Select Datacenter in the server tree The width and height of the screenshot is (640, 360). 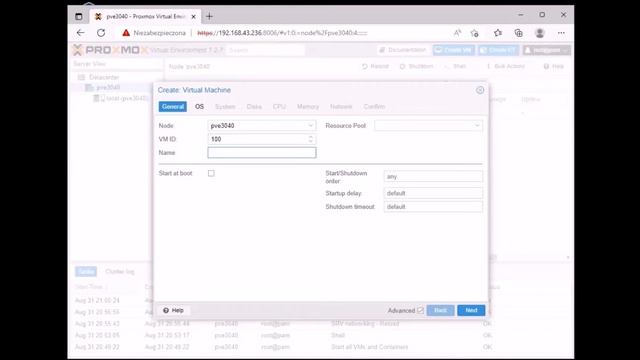tap(104, 77)
